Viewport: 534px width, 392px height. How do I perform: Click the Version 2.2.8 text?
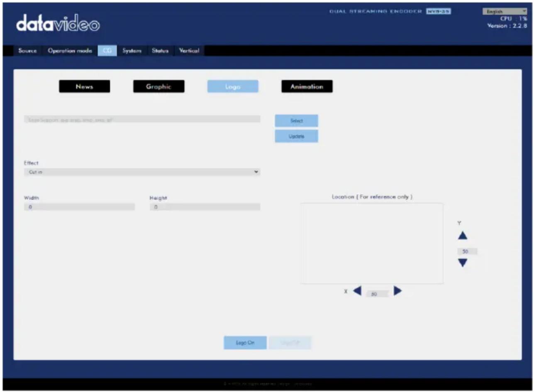pos(507,26)
